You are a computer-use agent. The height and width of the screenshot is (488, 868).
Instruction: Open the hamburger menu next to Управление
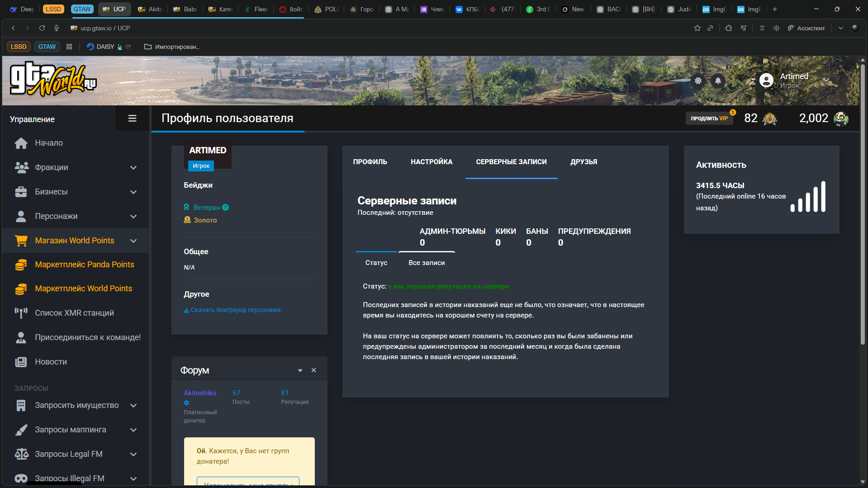click(132, 118)
